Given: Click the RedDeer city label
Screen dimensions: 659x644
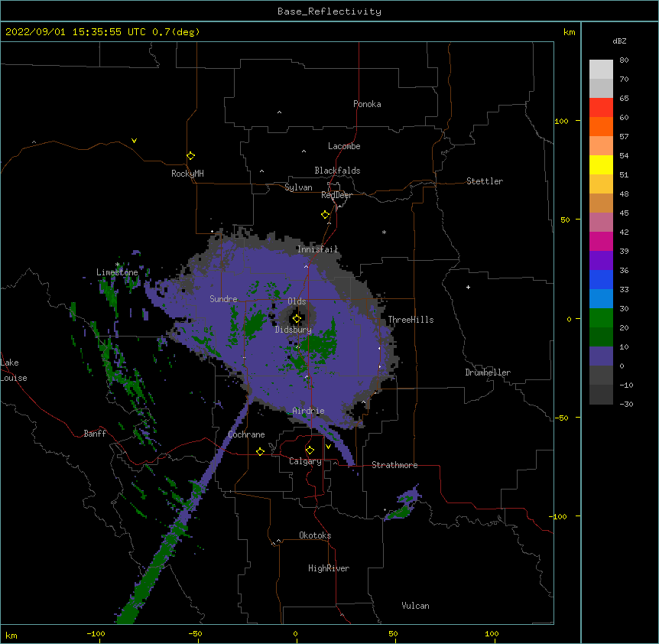Looking at the screenshot, I should pos(336,195).
